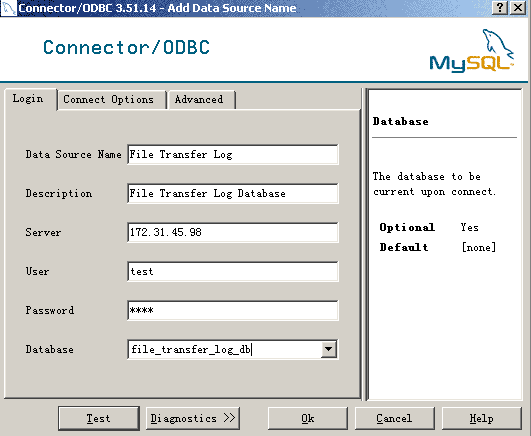
Task: Focus the Password field
Action: pyautogui.click(x=233, y=310)
